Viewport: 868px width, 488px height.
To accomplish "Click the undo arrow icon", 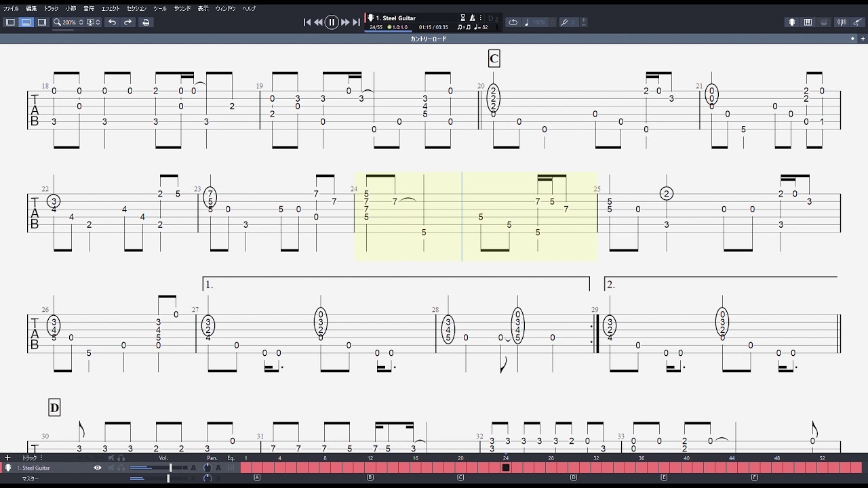I will point(112,22).
